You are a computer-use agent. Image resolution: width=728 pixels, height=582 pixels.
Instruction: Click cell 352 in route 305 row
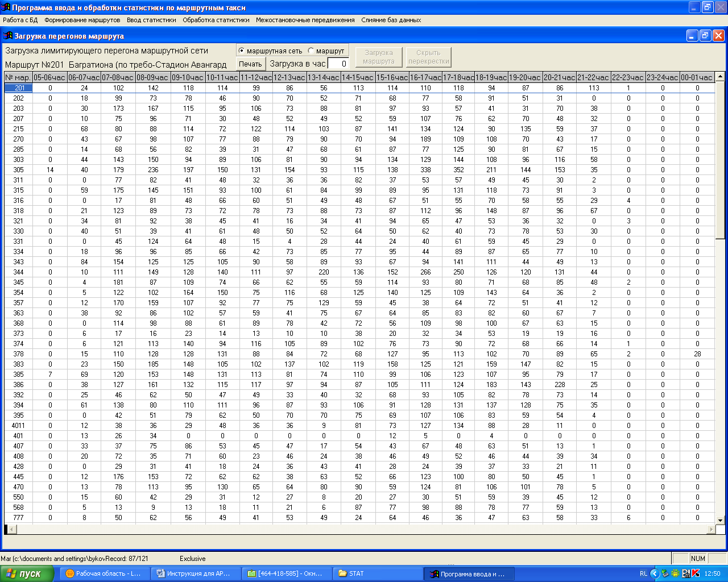point(459,170)
